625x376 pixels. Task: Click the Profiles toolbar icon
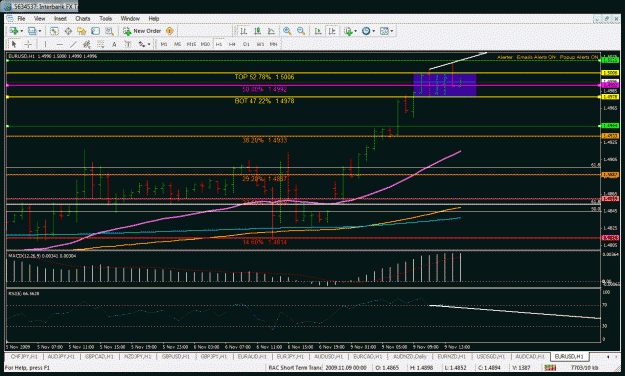(x=32, y=31)
